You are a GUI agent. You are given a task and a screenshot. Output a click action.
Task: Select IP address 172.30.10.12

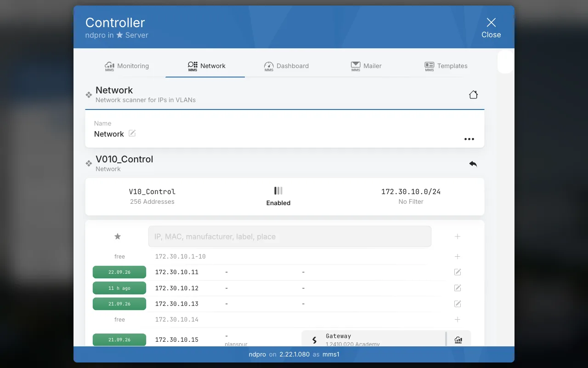point(177,288)
